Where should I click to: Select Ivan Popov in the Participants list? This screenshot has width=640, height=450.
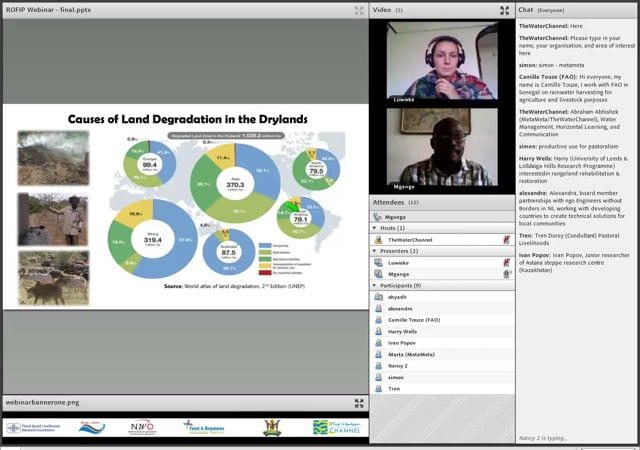(442, 343)
